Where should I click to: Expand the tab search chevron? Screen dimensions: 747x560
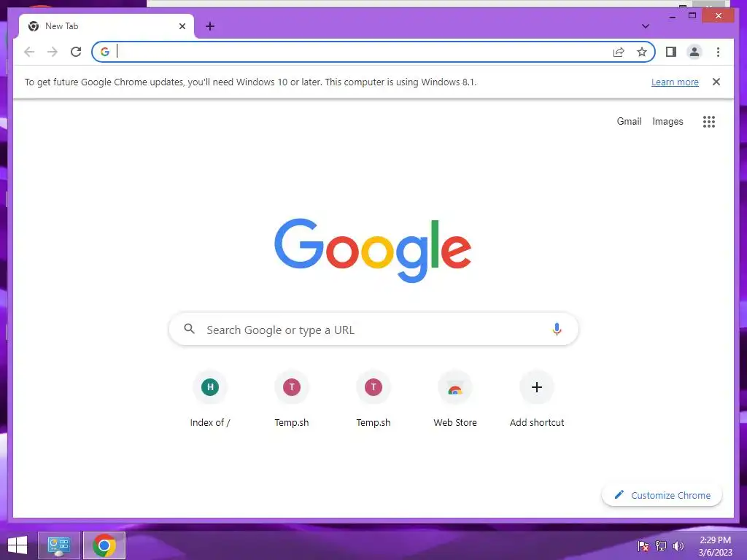646,26
